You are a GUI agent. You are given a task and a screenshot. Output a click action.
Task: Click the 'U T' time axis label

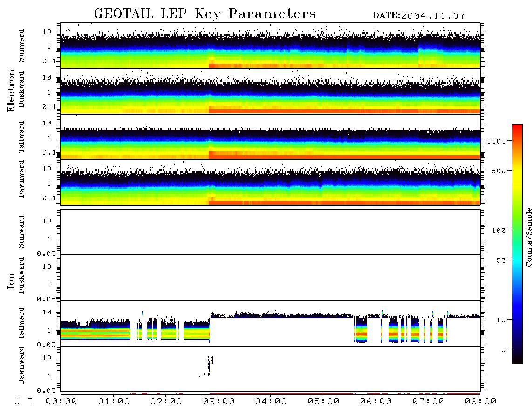[23, 402]
